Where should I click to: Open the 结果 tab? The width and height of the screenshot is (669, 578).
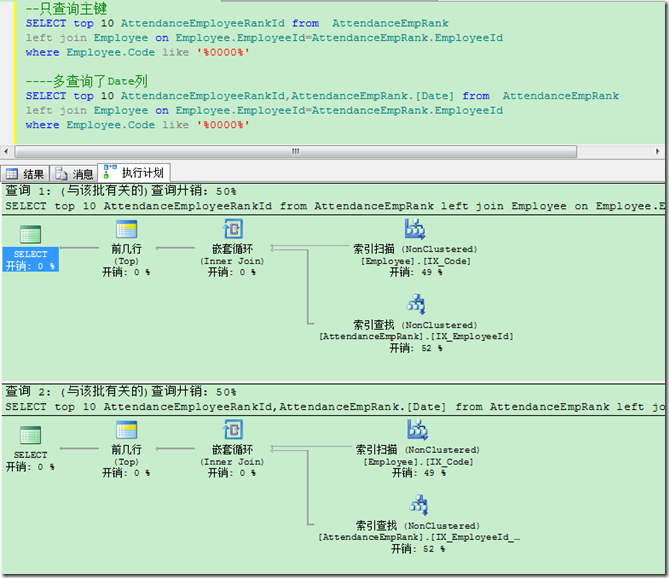pos(25,174)
